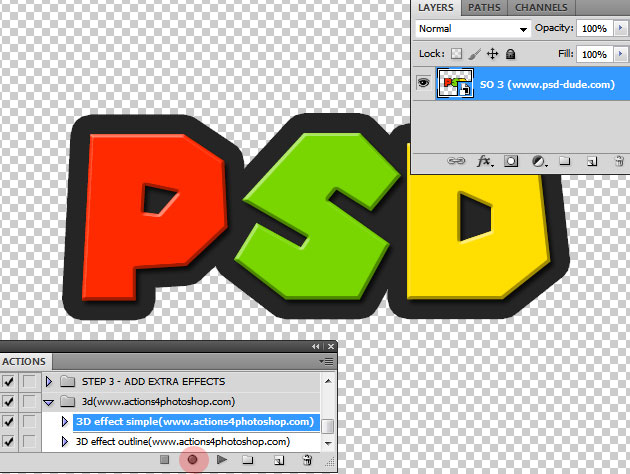
Task: Switch to the PATHS tab
Action: point(485,8)
